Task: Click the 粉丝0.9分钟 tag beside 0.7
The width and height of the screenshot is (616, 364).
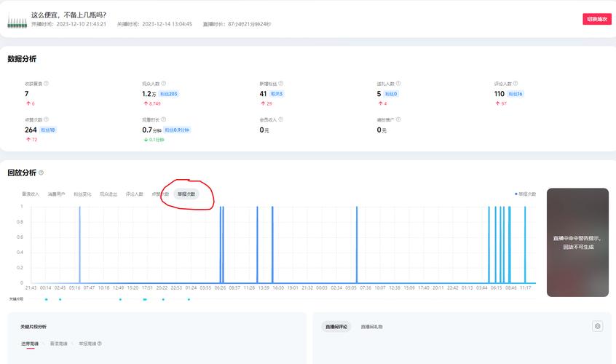Action: tap(177, 130)
